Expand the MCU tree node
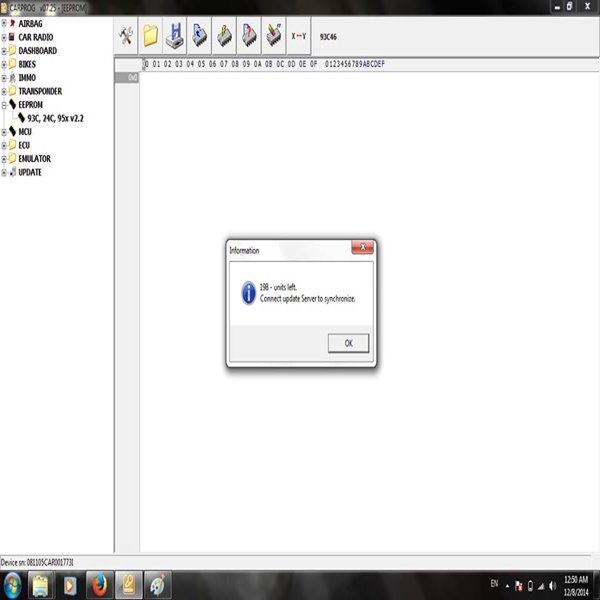This screenshot has height=600, width=600. (x=4, y=132)
